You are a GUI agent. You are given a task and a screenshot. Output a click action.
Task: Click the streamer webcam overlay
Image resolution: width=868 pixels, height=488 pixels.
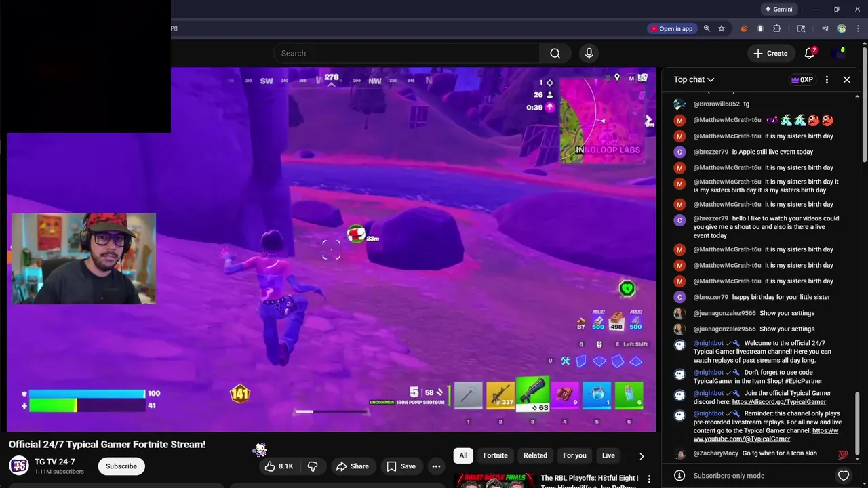tap(83, 259)
